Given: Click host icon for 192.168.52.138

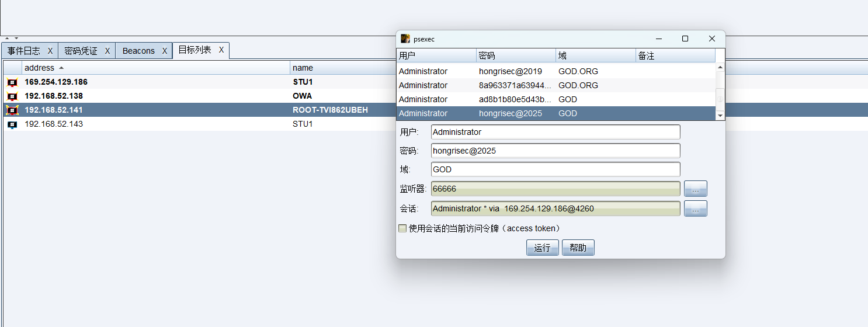Looking at the screenshot, I should pyautogui.click(x=12, y=96).
